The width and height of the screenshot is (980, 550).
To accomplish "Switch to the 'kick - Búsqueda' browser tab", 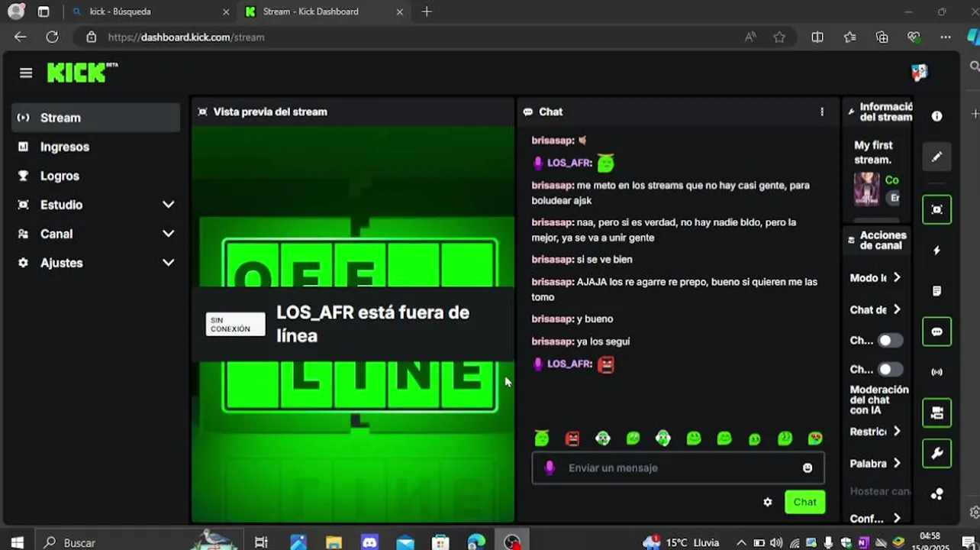I will (x=149, y=11).
